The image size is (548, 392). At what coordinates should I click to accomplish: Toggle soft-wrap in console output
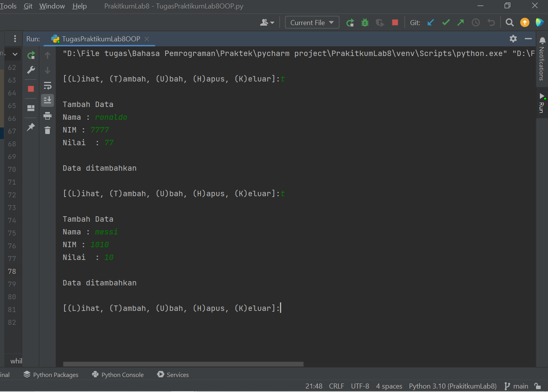point(48,85)
